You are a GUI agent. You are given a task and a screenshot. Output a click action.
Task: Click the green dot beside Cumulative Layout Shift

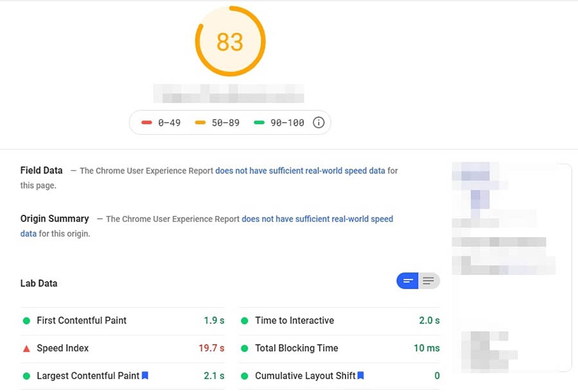(x=245, y=376)
